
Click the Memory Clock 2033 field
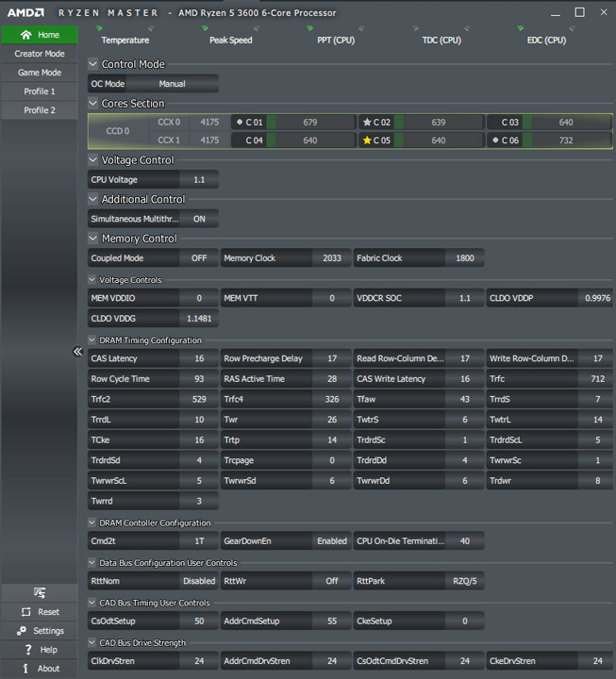click(x=332, y=258)
